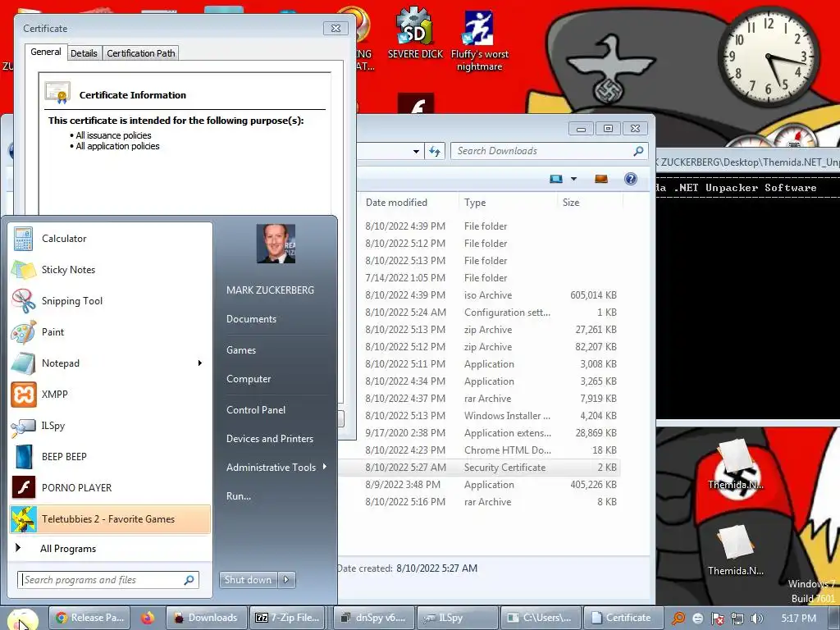
Task: Open the Flash player entry in Start menu
Action: tap(110, 487)
